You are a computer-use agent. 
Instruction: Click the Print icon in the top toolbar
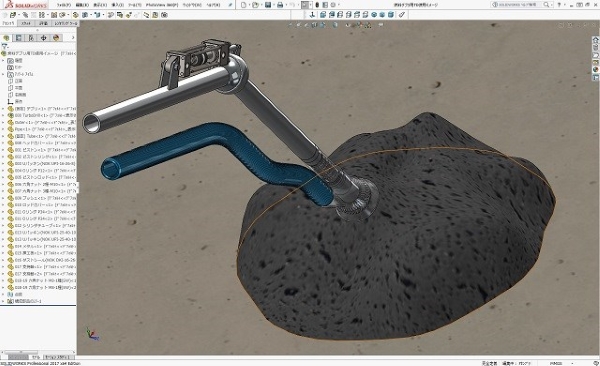coord(280,5)
